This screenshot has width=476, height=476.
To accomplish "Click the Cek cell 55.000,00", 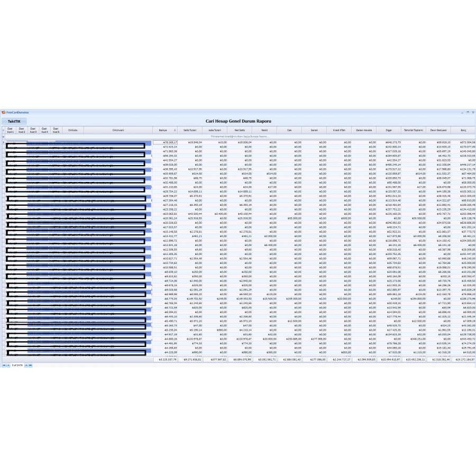I will point(290,218).
